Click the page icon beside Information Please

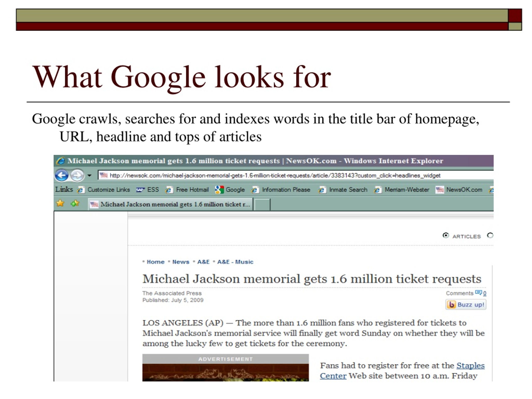point(255,190)
